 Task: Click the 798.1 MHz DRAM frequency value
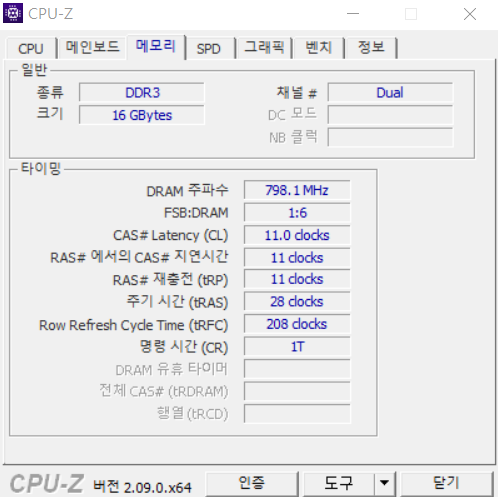pyautogui.click(x=297, y=190)
